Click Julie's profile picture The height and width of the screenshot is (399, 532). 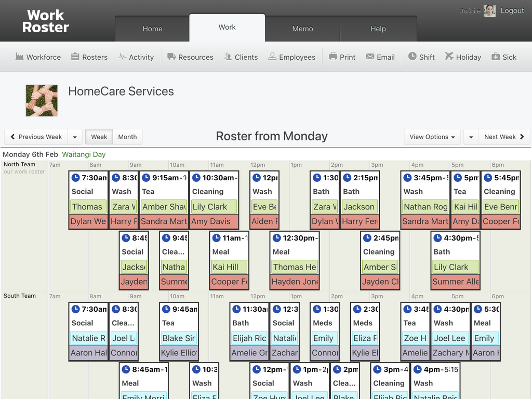coord(489,10)
